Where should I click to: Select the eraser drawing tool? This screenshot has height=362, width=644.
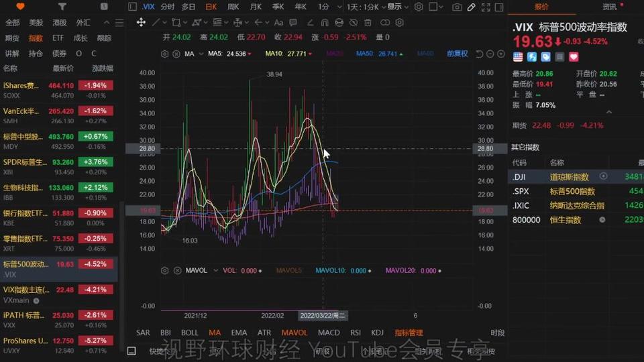click(310, 22)
